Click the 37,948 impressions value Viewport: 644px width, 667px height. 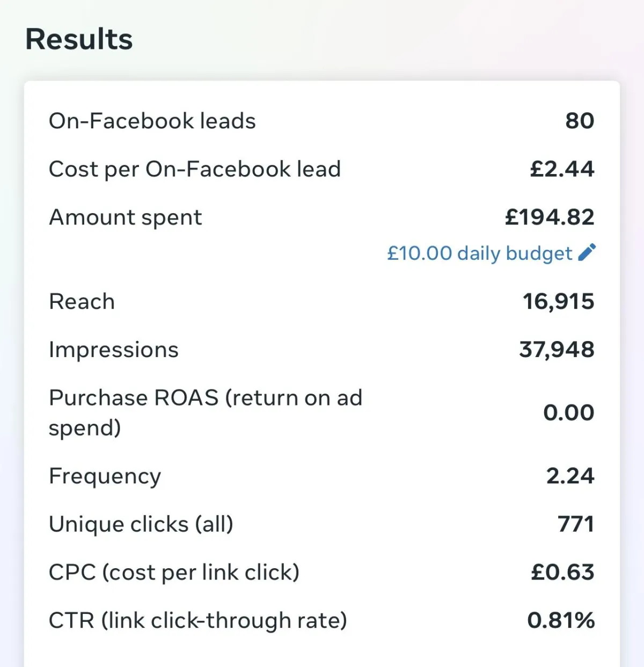pos(557,350)
